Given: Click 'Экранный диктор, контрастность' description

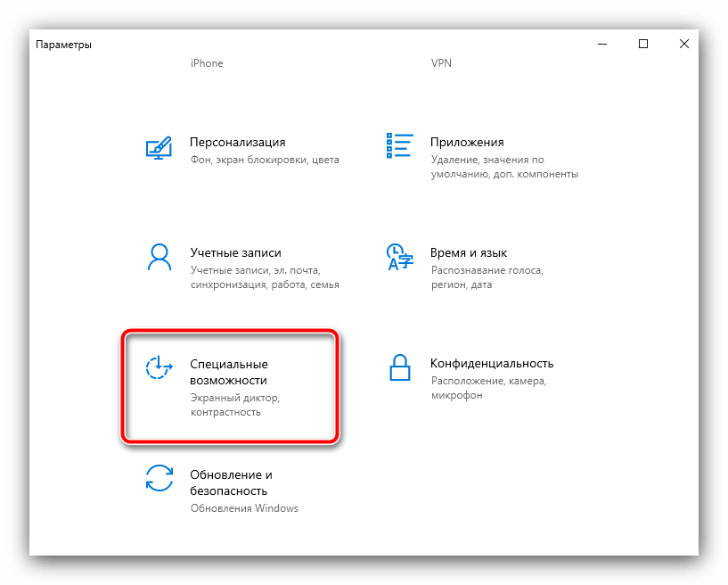Looking at the screenshot, I should click(235, 405).
